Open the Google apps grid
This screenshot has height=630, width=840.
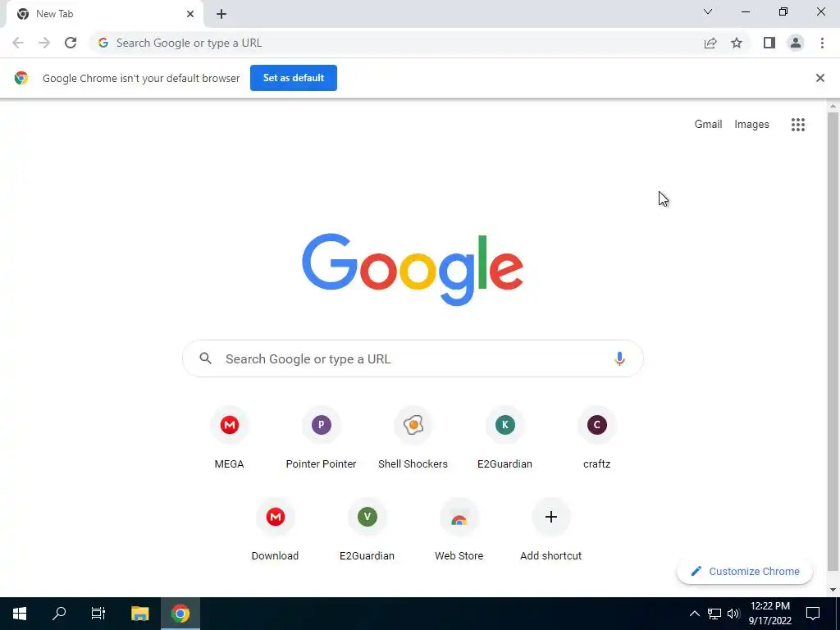pos(797,125)
